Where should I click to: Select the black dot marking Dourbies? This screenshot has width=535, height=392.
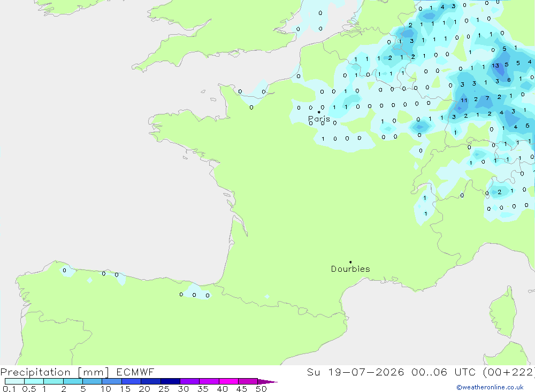click(350, 262)
